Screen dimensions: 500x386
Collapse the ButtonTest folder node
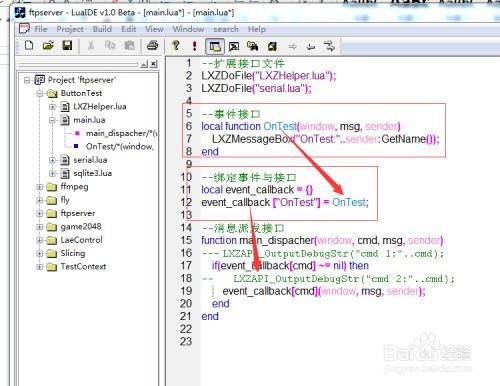[x=40, y=93]
